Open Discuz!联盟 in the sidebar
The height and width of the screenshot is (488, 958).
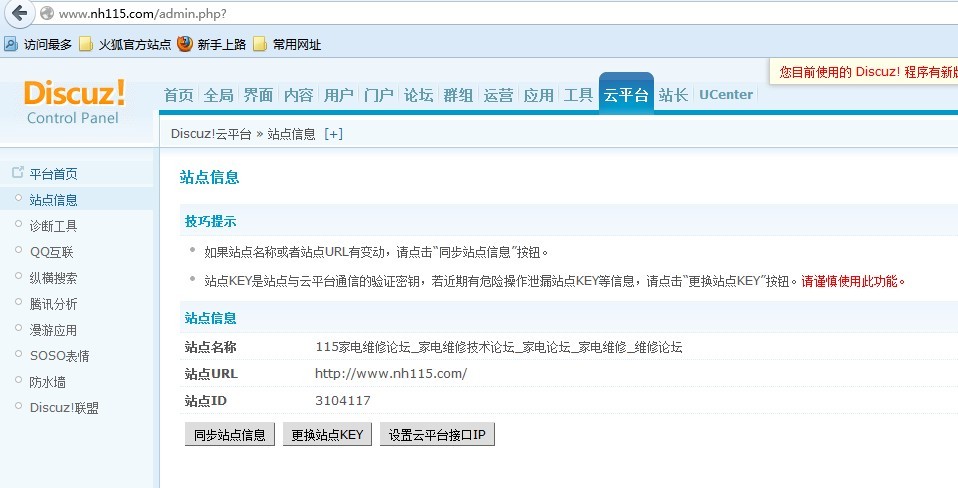pyautogui.click(x=64, y=407)
